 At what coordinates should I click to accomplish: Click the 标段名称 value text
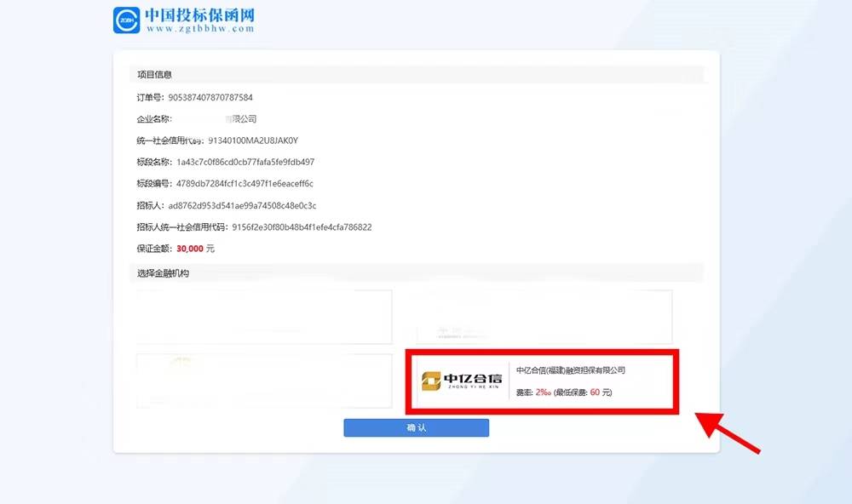click(x=245, y=162)
